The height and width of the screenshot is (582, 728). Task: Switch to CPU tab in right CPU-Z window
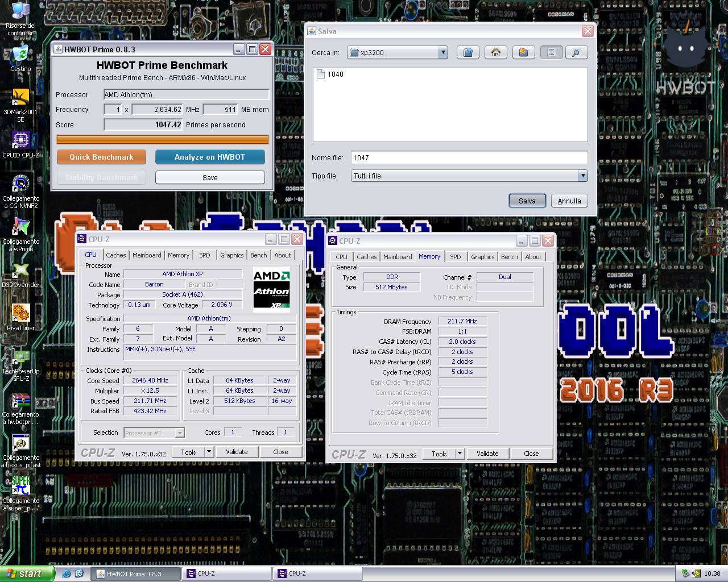pyautogui.click(x=342, y=257)
